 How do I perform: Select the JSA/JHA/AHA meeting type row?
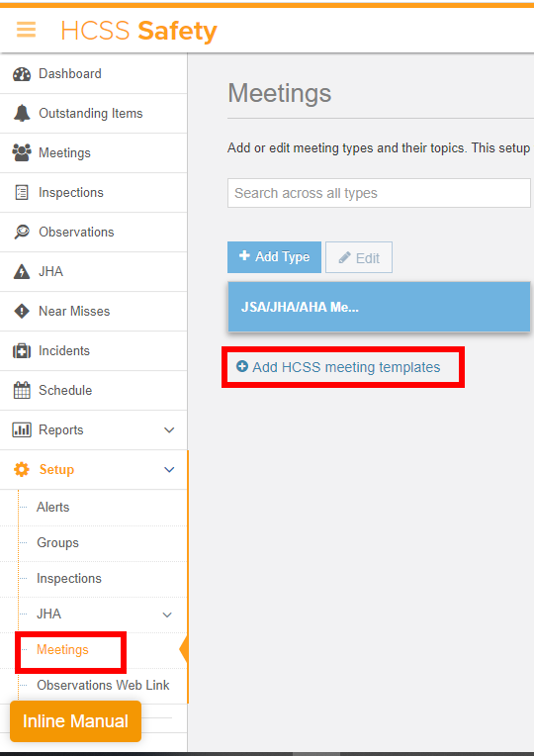(x=379, y=307)
